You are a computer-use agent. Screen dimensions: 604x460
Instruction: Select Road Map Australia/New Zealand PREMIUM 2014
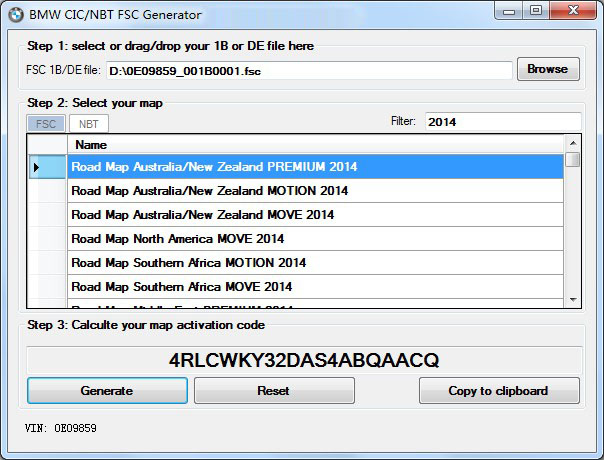pyautogui.click(x=315, y=167)
